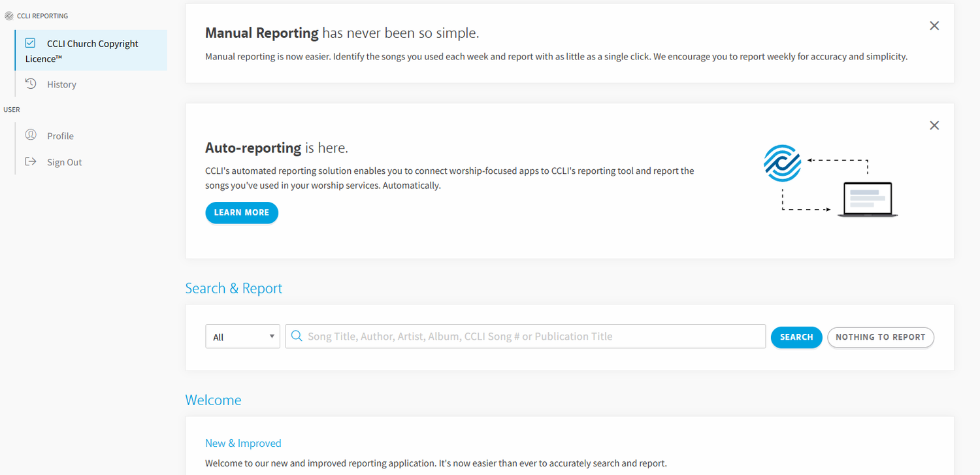980x475 pixels.
Task: Open Profile via the person icon
Action: [x=30, y=135]
